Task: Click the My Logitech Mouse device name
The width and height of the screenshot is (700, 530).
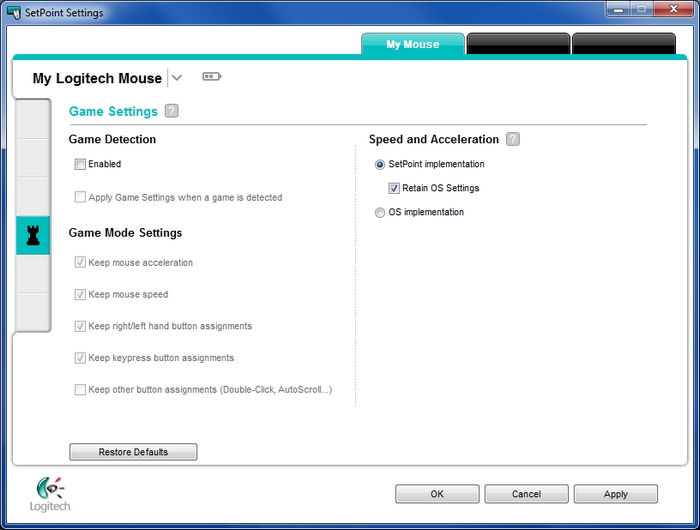Action: point(97,78)
